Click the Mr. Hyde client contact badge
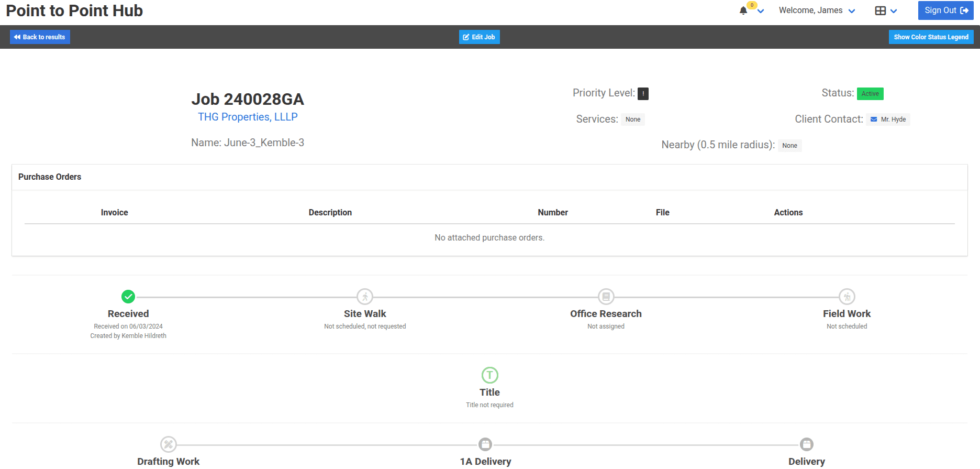Screen dimensions: 980x469 click(x=888, y=119)
